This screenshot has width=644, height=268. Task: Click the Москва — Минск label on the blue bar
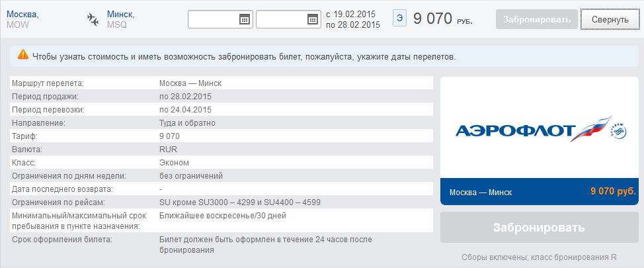click(481, 193)
